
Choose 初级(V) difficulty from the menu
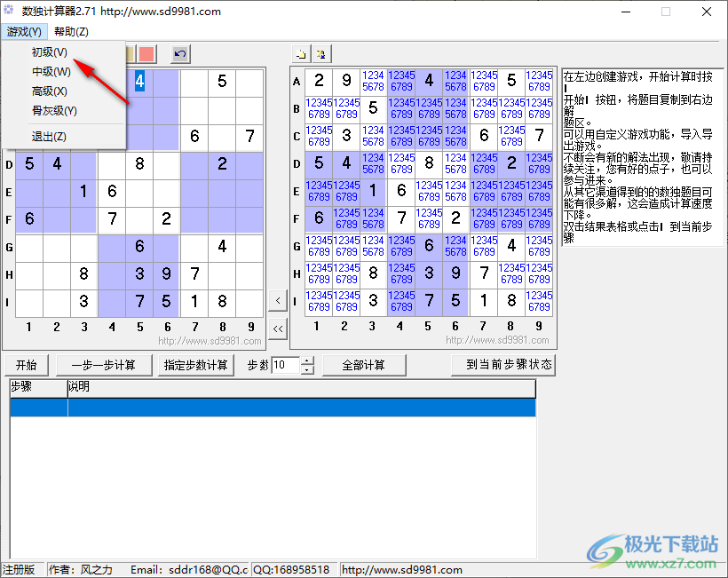[x=49, y=52]
